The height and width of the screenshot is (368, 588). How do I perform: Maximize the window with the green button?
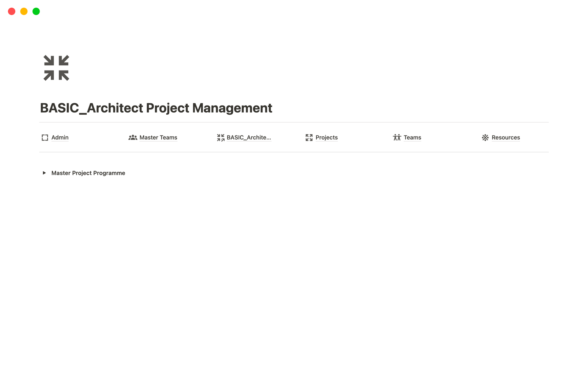[x=36, y=11]
